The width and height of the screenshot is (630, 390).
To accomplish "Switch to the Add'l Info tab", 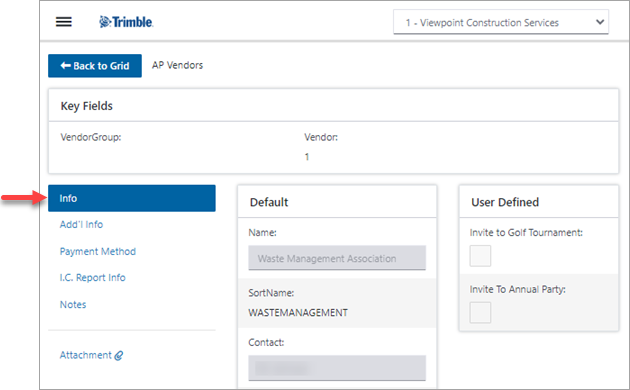I will pyautogui.click(x=81, y=225).
